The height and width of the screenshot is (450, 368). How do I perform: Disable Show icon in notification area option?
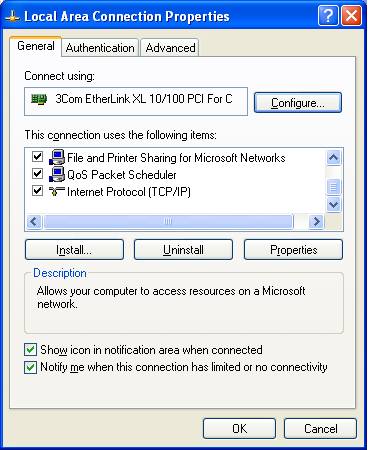click(x=30, y=350)
